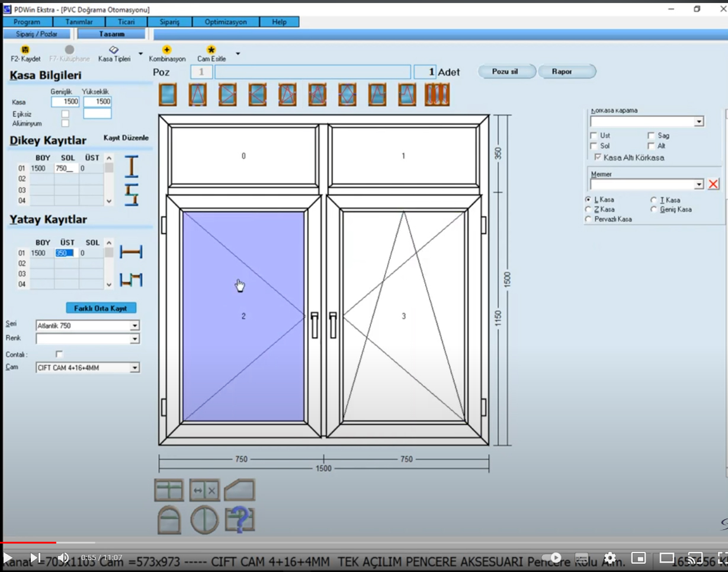Click the F2-Kaydet save icon
The height and width of the screenshot is (572, 728).
25,50
